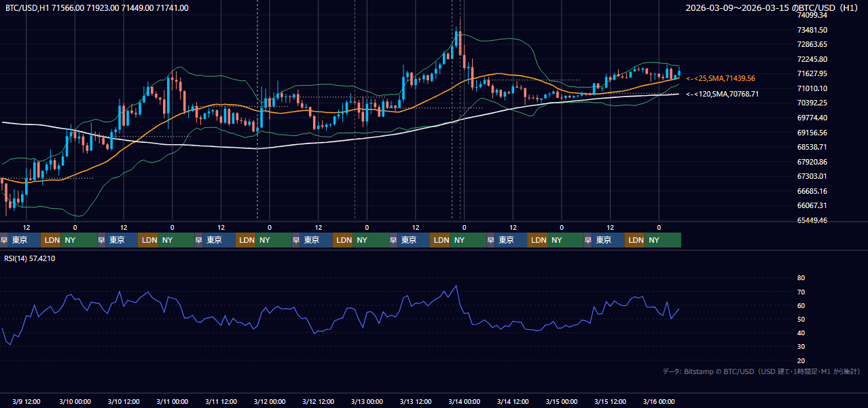This screenshot has height=408, width=868.
Task: Select the 3/11 00:00 time axis label
Action: pos(172,401)
